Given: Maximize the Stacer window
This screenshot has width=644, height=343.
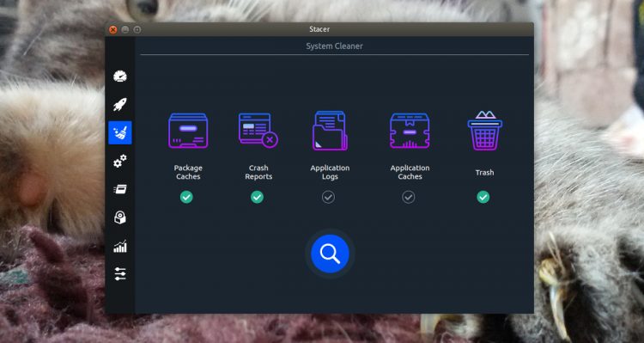Looking at the screenshot, I should [137, 29].
